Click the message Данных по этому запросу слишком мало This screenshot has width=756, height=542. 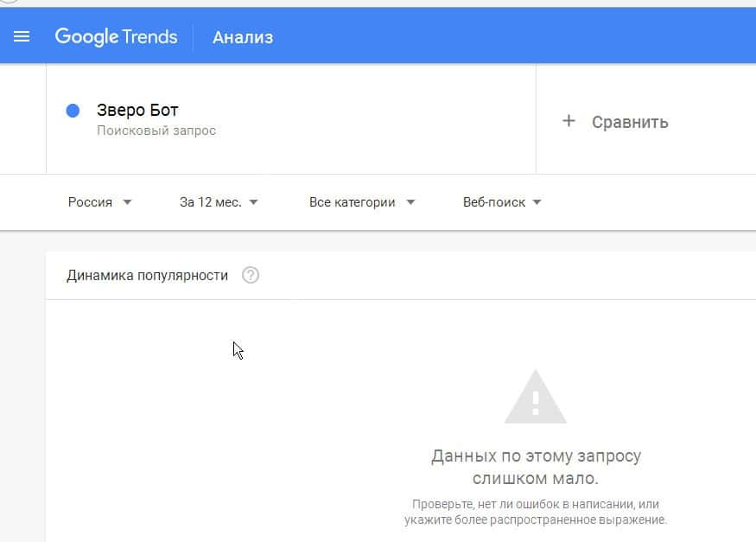click(x=536, y=467)
